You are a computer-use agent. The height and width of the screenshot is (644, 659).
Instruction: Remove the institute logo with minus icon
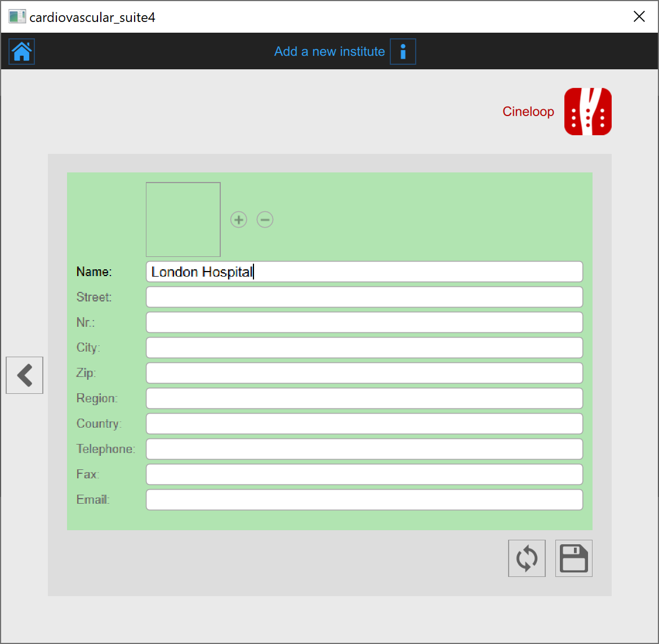click(x=265, y=220)
